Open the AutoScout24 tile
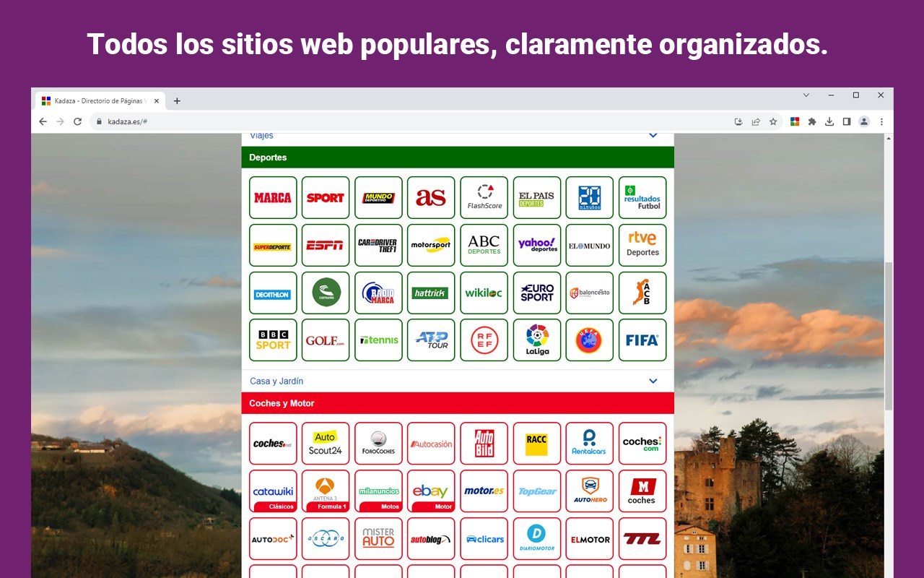Image resolution: width=924 pixels, height=578 pixels. pyautogui.click(x=326, y=444)
